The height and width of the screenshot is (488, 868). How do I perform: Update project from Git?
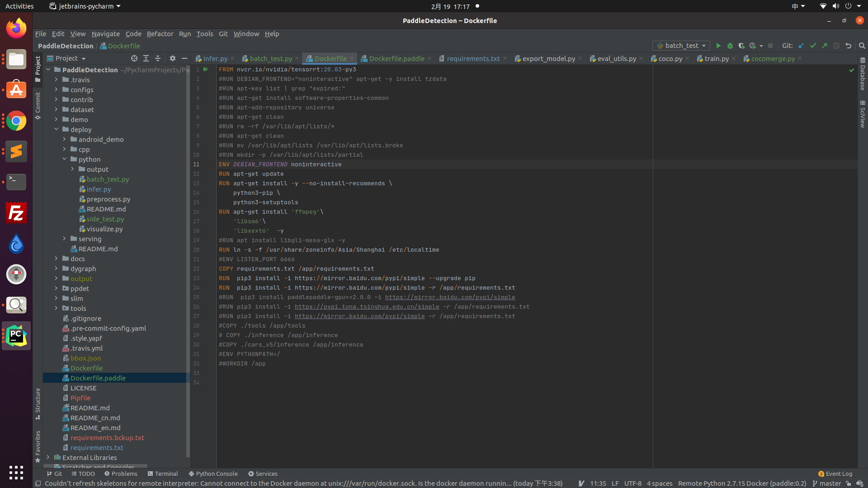tap(802, 46)
